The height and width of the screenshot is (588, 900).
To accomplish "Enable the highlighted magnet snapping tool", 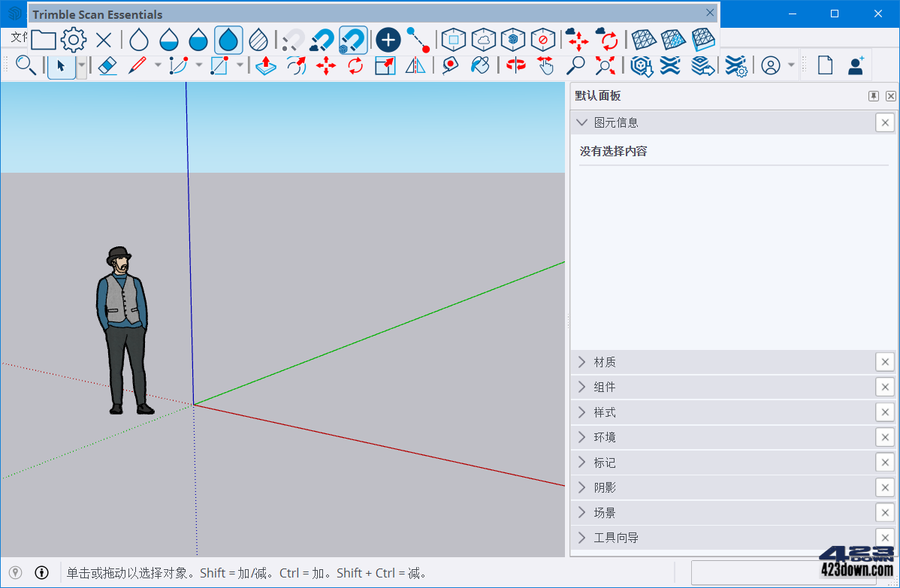I will click(x=352, y=39).
